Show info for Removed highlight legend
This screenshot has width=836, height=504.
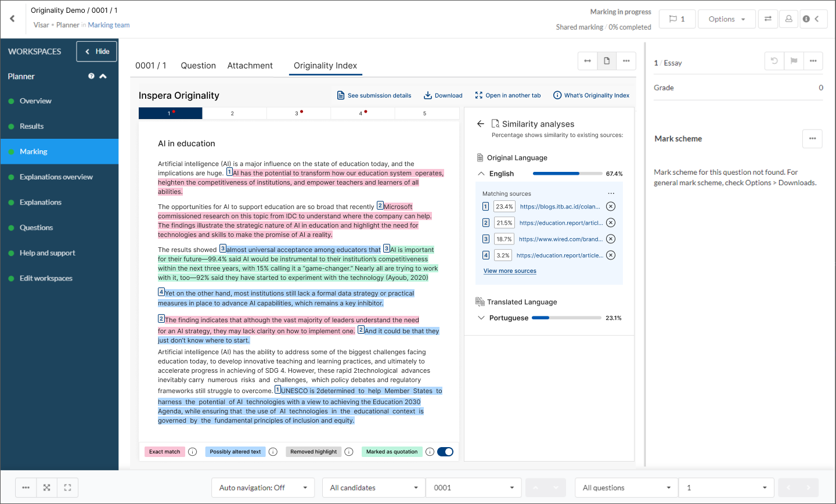tap(349, 452)
